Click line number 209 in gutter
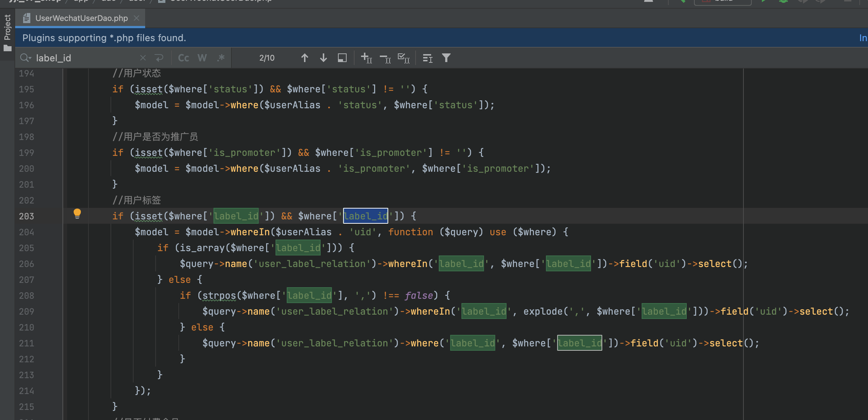The height and width of the screenshot is (420, 868). click(26, 311)
